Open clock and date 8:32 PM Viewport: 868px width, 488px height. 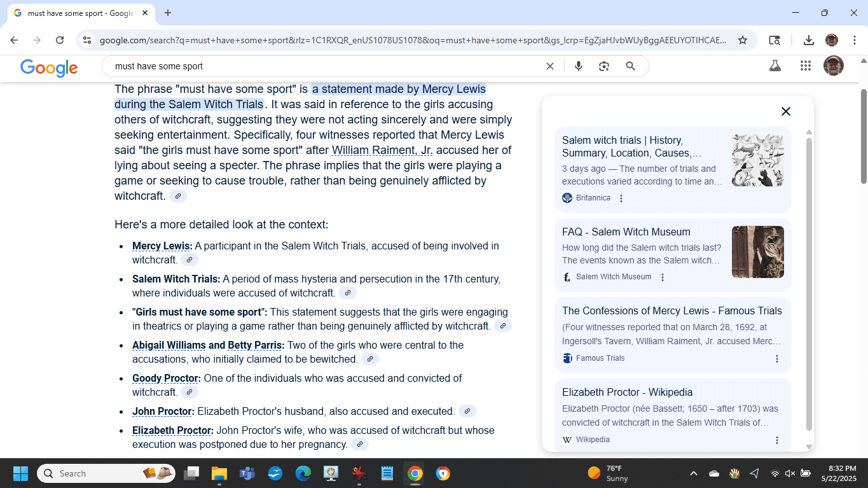click(839, 473)
